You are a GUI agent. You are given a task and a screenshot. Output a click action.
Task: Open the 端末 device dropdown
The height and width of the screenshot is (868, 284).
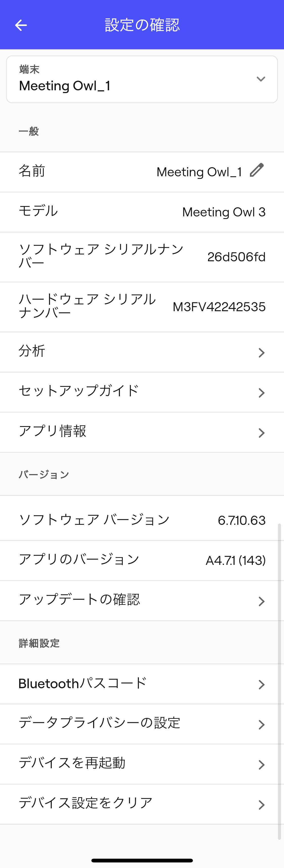142,79
